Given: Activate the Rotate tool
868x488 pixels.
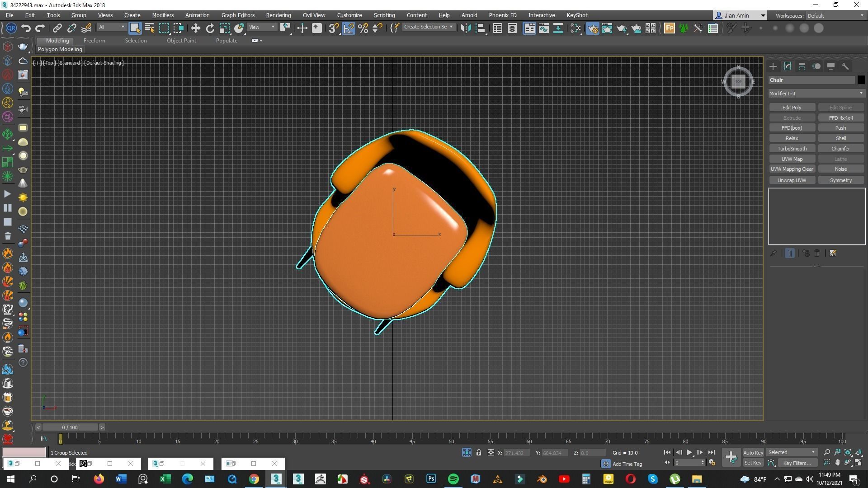Looking at the screenshot, I should 210,28.
